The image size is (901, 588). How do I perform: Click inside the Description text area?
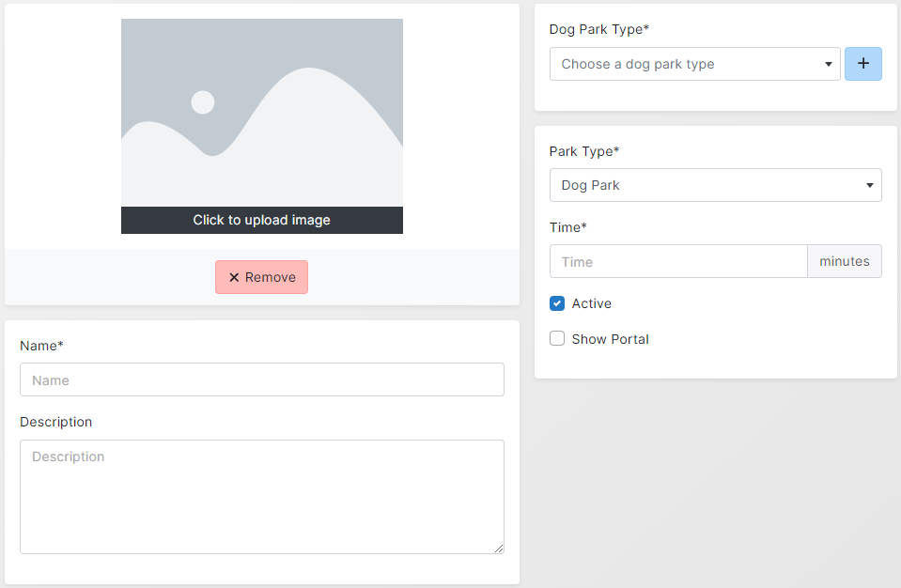261,496
